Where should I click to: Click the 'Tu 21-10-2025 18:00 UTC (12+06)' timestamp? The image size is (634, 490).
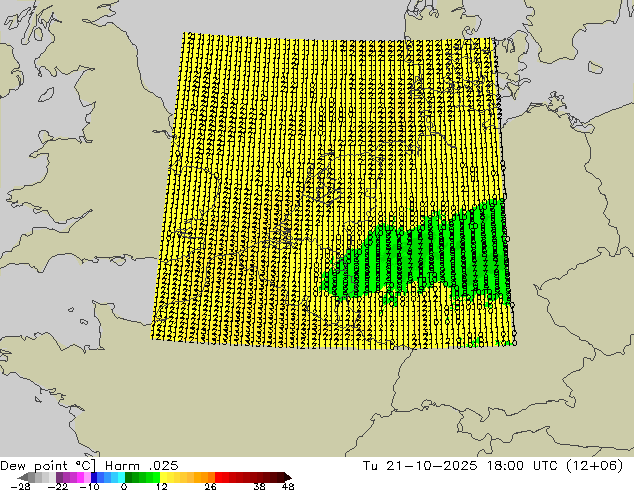tap(493, 466)
